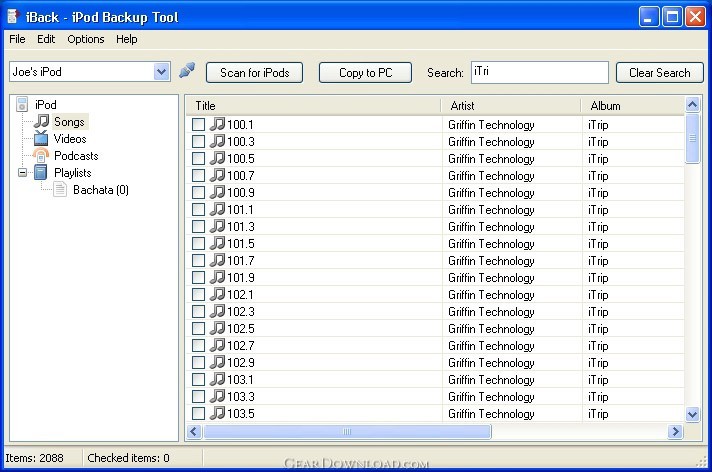The image size is (712, 472).
Task: Open the Help menu
Action: click(127, 39)
